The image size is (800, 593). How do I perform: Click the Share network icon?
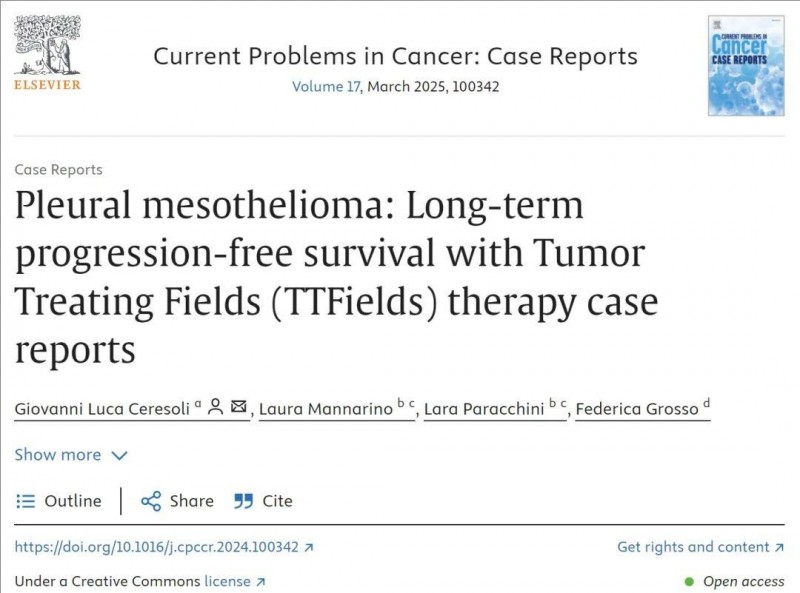pos(151,501)
